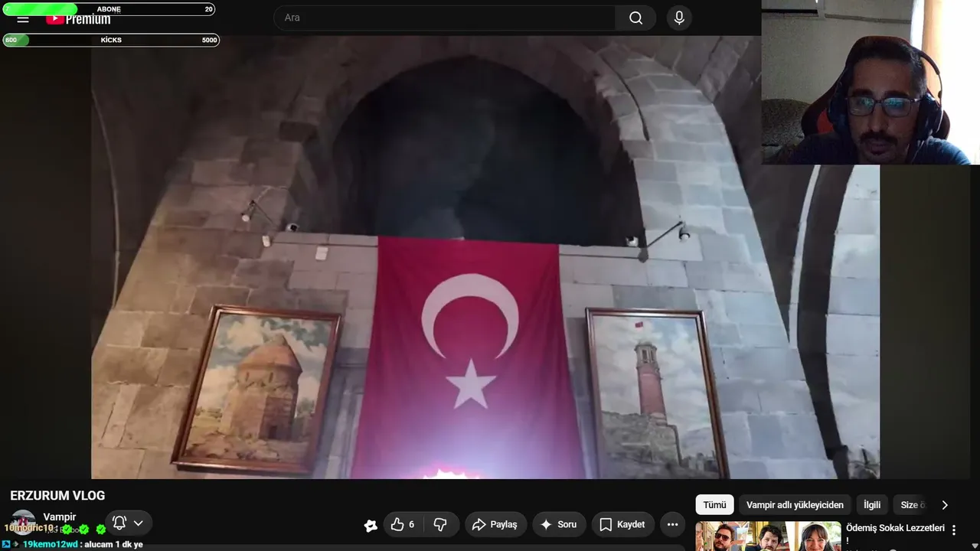Open the Soru ask button

click(559, 524)
